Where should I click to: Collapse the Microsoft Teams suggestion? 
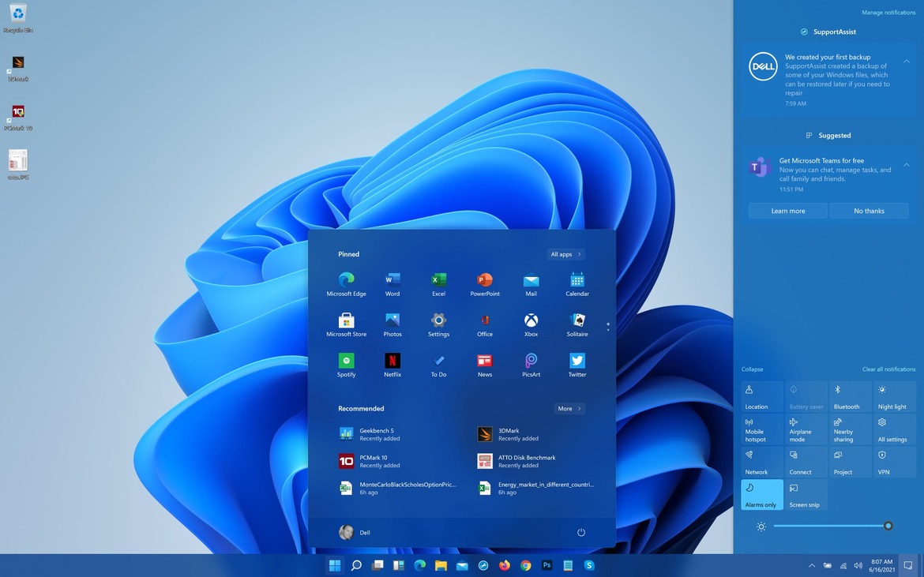[x=906, y=164]
